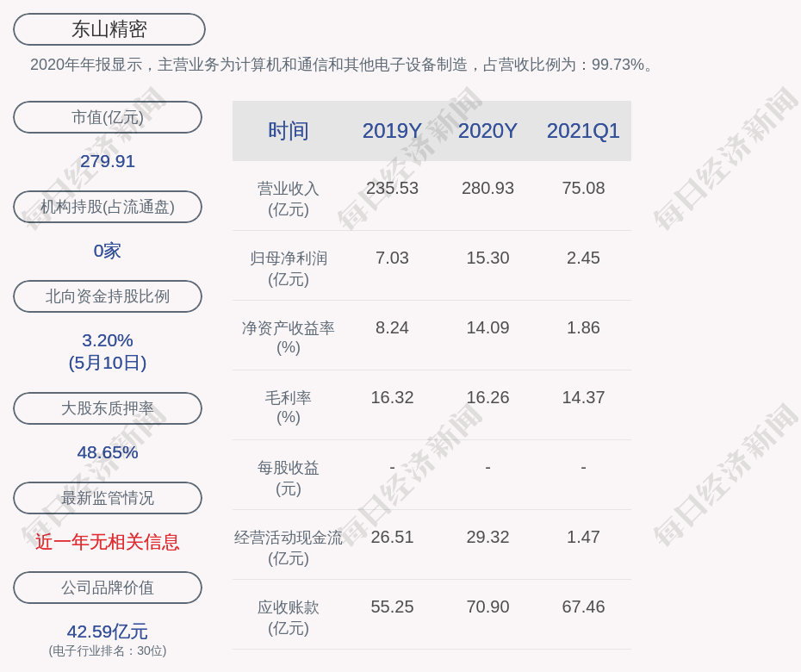This screenshot has width=801, height=672.
Task: Select the 市值(亿元) label button
Action: [108, 117]
